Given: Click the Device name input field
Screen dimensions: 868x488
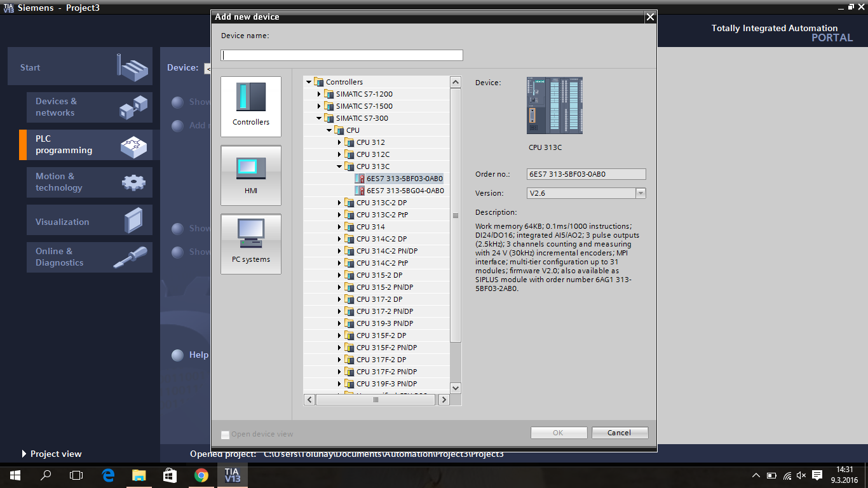Looking at the screenshot, I should point(342,55).
